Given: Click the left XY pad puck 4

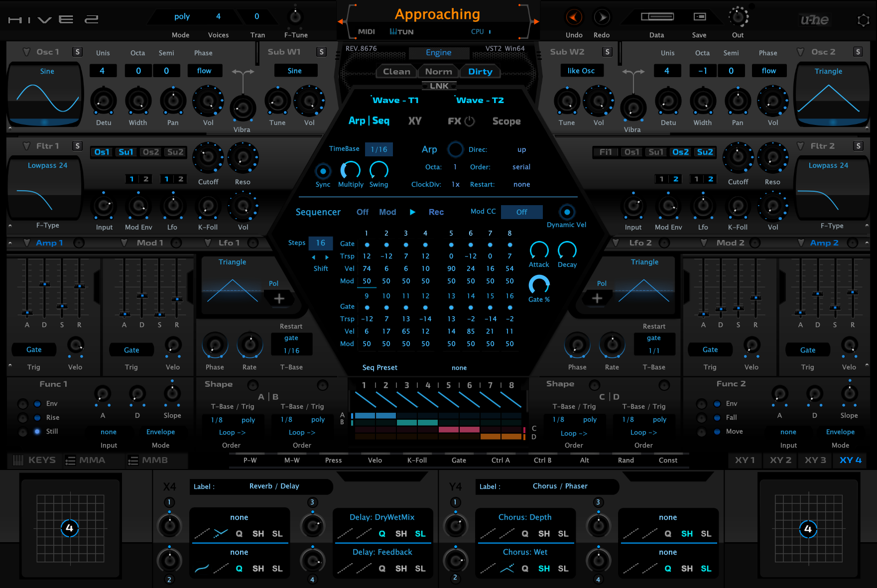Looking at the screenshot, I should tap(69, 528).
